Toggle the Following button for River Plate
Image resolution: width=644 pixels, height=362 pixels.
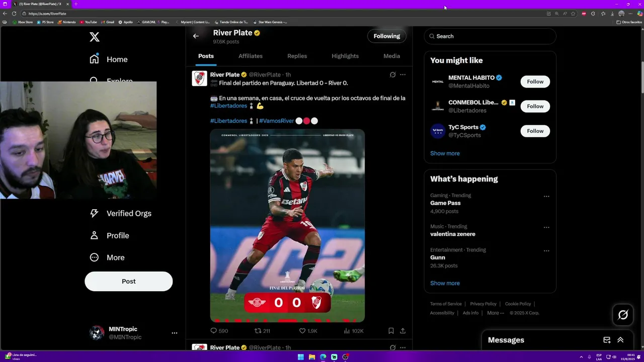386,36
